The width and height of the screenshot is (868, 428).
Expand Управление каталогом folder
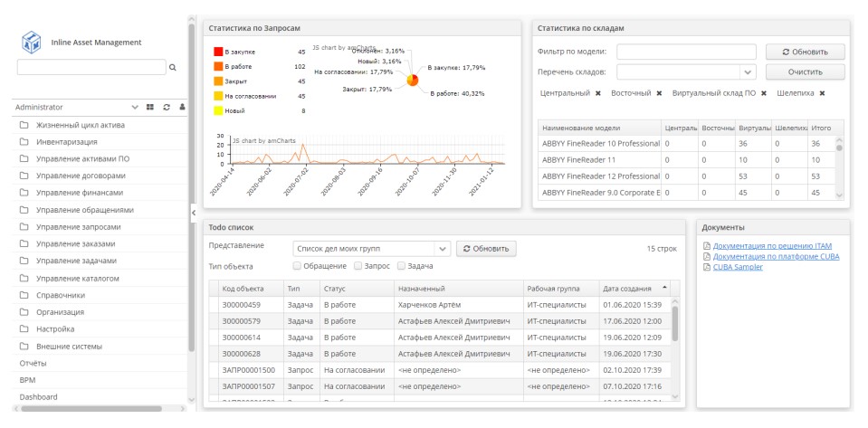pyautogui.click(x=99, y=278)
